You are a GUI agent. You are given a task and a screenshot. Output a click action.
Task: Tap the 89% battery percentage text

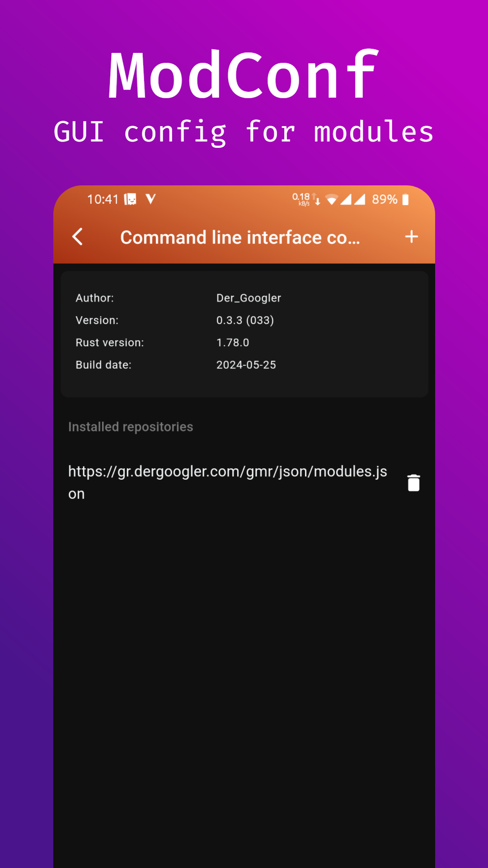(385, 199)
